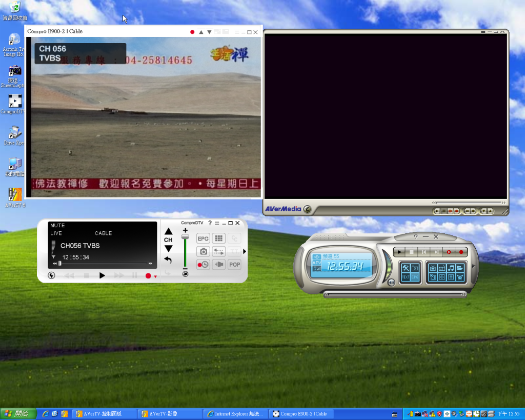Click EPG button on AVerTV remote
The width and height of the screenshot is (525, 420).
[415, 277]
